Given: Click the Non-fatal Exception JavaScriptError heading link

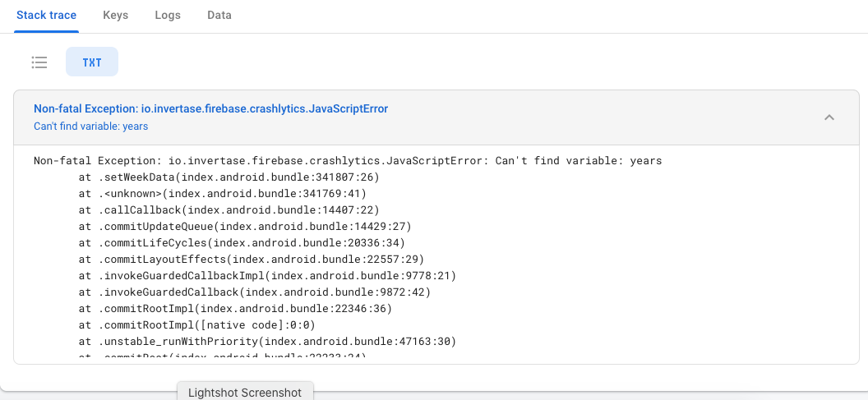Looking at the screenshot, I should tap(211, 109).
